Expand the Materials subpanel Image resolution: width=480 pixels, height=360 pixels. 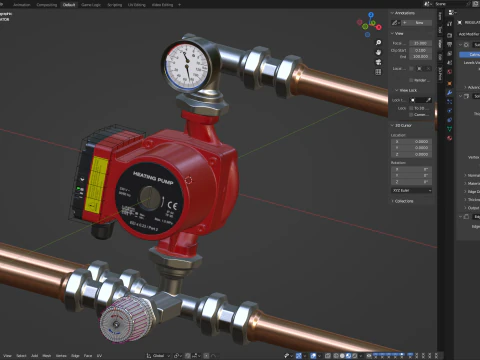pyautogui.click(x=472, y=183)
